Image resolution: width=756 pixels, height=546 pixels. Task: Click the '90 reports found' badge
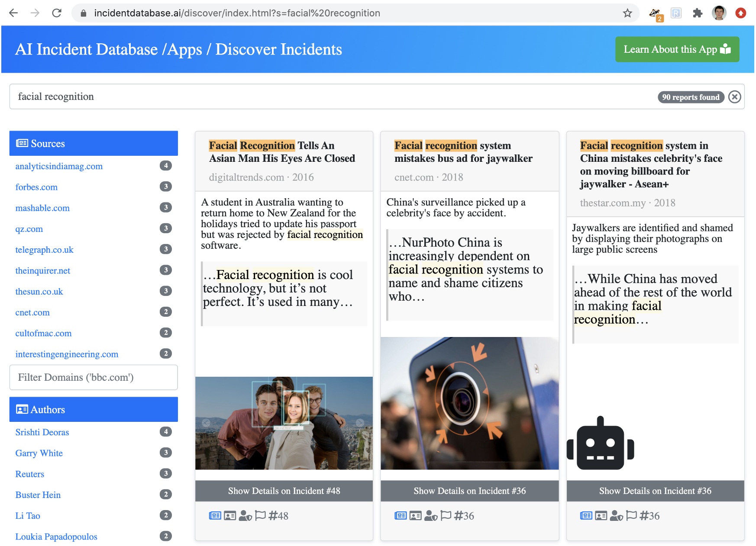tap(691, 97)
